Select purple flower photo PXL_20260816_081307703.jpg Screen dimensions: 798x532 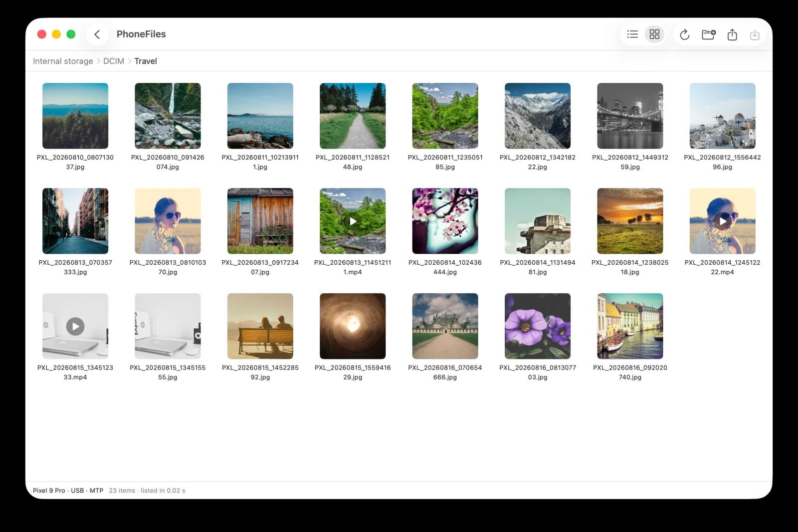coord(538,326)
